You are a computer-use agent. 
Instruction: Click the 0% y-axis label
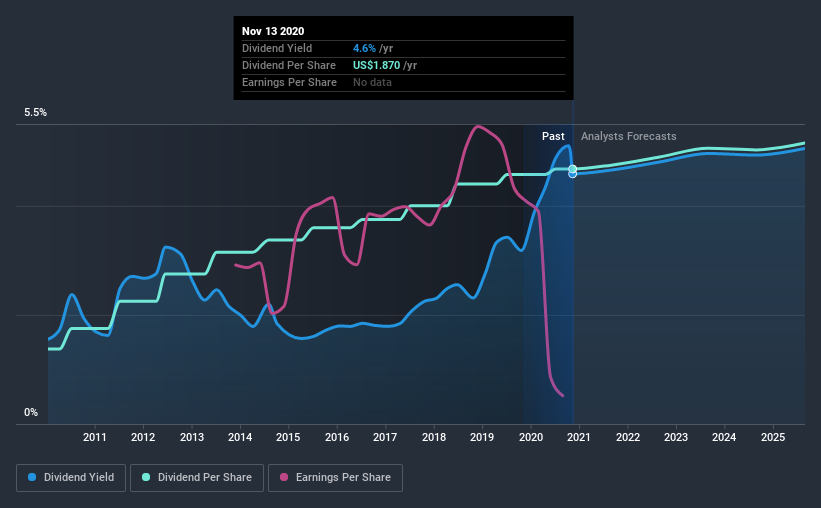pyautogui.click(x=31, y=413)
